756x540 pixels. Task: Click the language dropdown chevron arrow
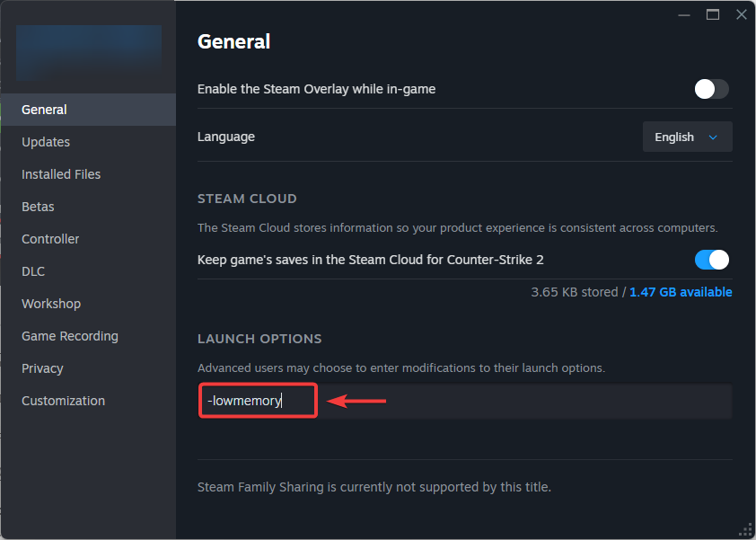pos(714,137)
